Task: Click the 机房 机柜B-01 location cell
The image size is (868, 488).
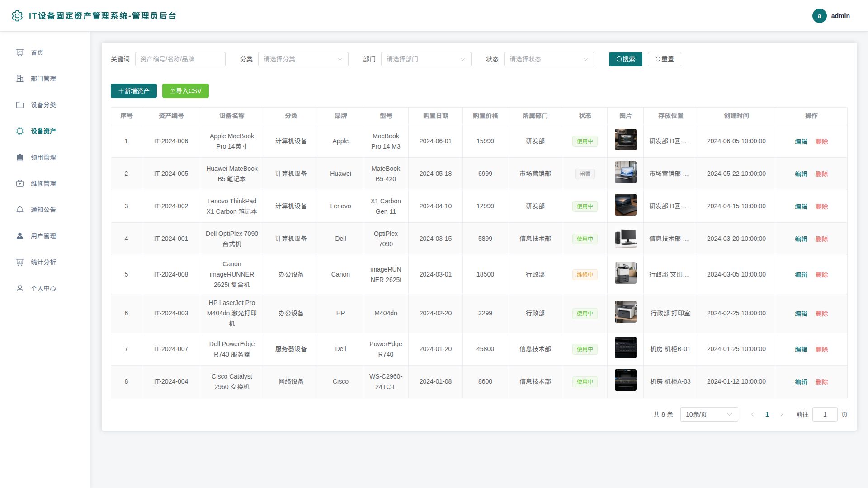Action: [x=670, y=349]
